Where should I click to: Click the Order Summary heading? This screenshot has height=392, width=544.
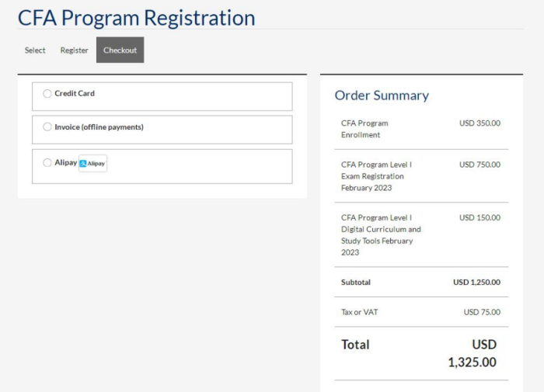pyautogui.click(x=382, y=95)
